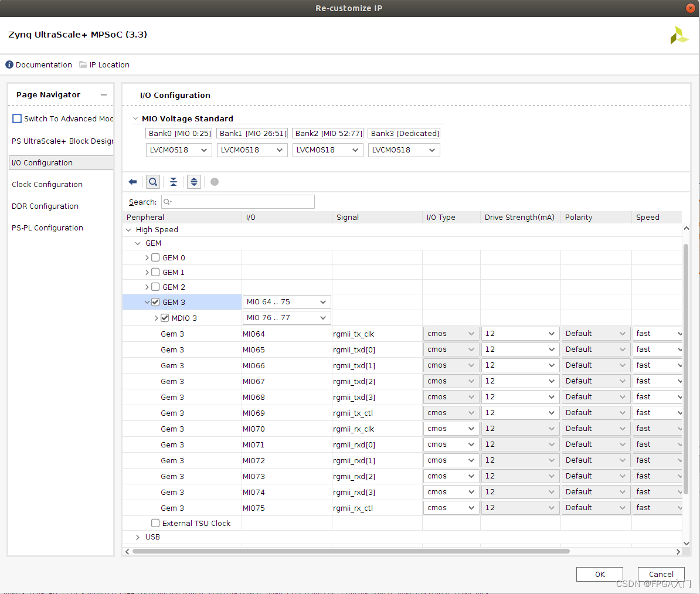Expand the USB tree node

click(138, 537)
